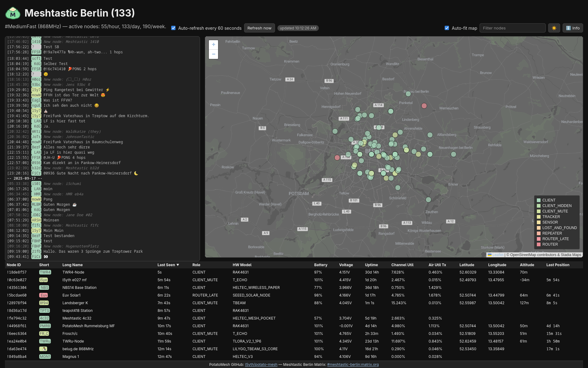Sort table by Battery column

[x=320, y=265]
